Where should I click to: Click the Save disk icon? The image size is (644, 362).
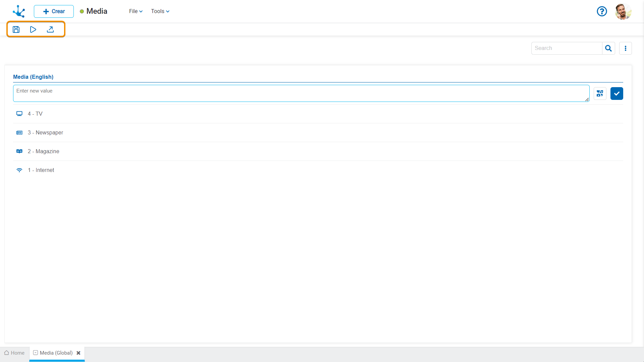tap(16, 29)
